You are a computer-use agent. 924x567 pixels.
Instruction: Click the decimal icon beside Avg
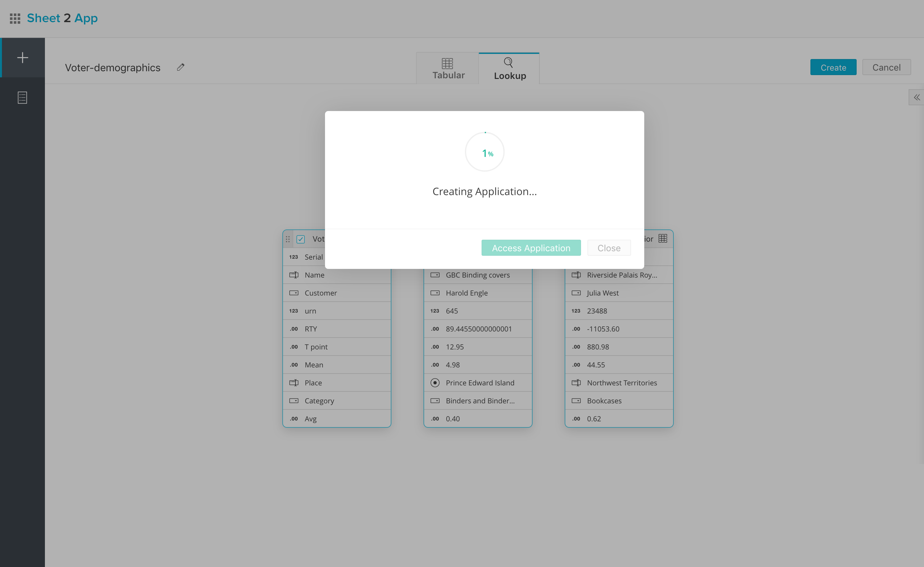294,419
